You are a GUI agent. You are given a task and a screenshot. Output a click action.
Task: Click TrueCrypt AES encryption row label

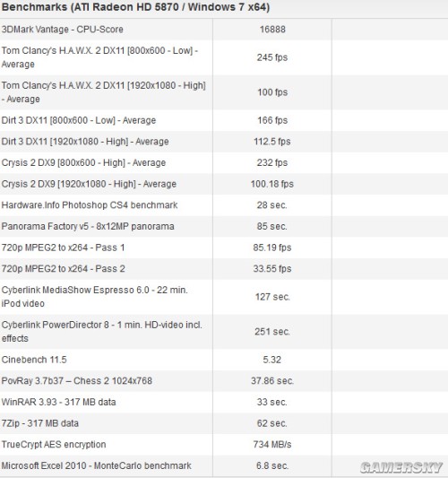pyautogui.click(x=54, y=445)
